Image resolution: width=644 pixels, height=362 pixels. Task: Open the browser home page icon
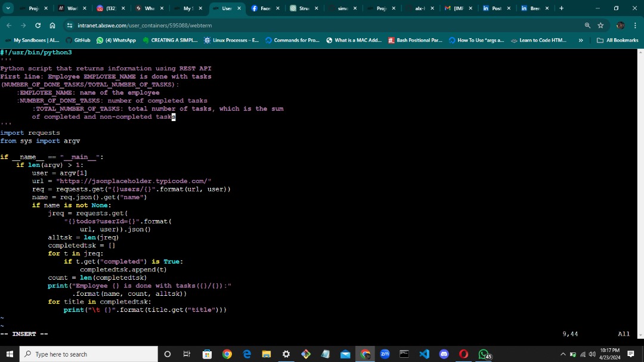(52, 26)
